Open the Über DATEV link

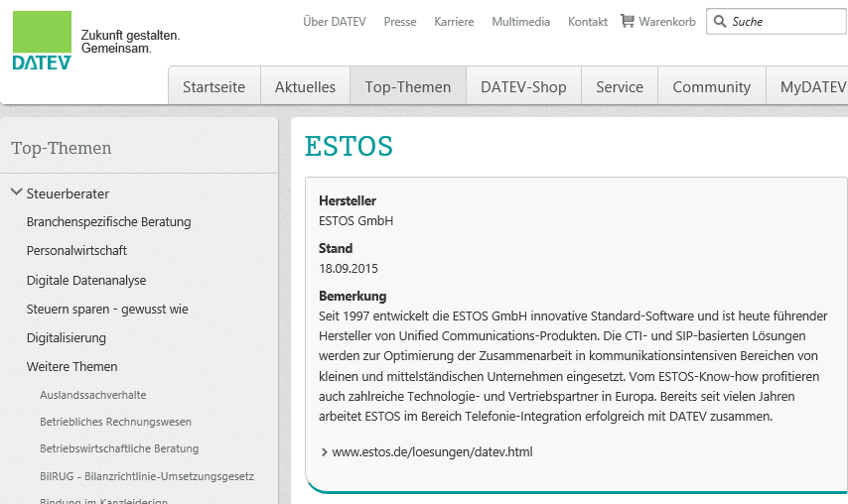pyautogui.click(x=335, y=22)
